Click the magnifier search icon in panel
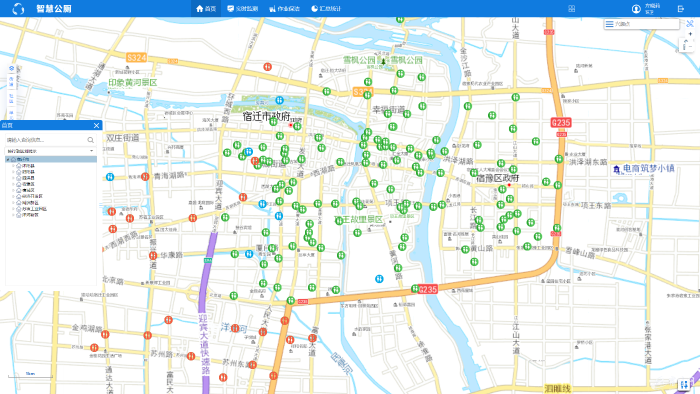The width and height of the screenshot is (700, 394). (x=91, y=140)
